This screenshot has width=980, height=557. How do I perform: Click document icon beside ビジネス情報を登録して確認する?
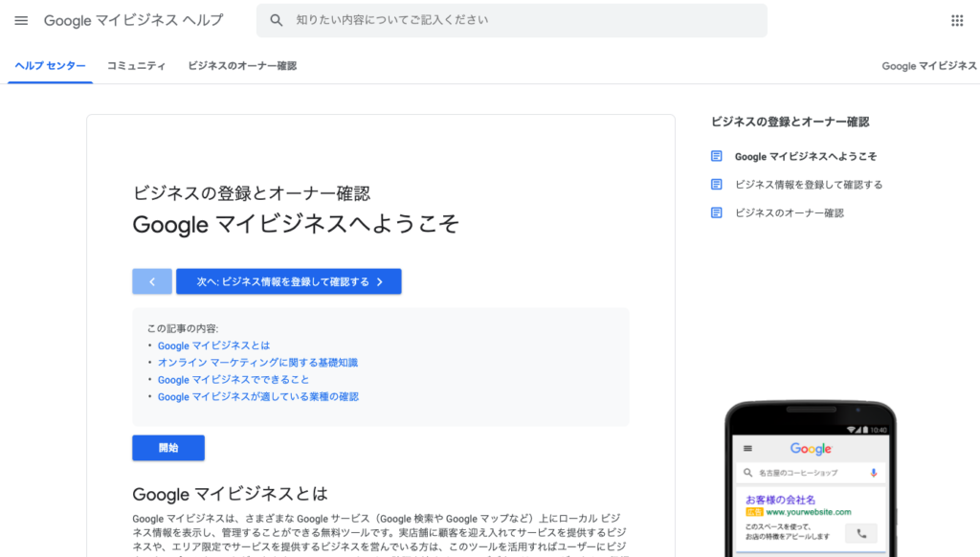[716, 185]
